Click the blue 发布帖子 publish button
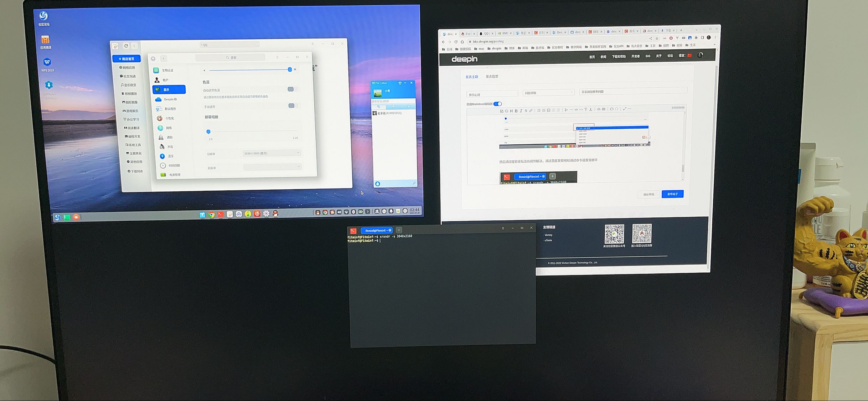 pos(672,194)
